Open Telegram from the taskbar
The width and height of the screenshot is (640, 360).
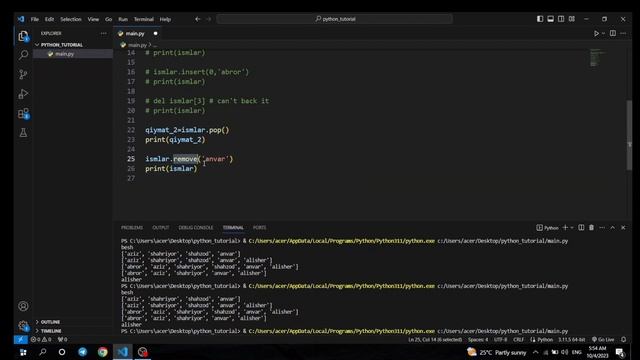tap(82, 352)
